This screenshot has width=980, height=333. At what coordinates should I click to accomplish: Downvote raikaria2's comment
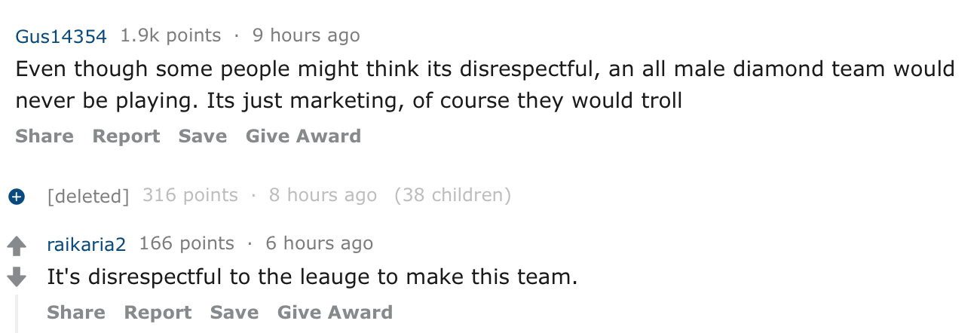pyautogui.click(x=16, y=277)
